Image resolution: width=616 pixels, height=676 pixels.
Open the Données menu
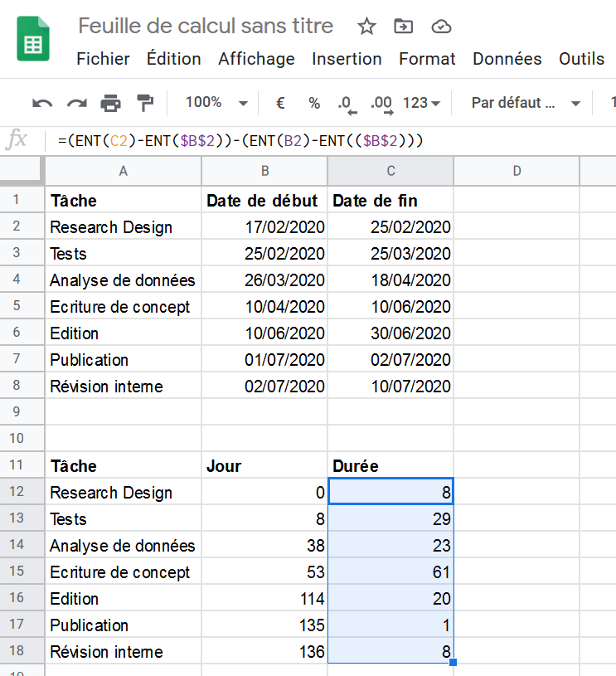[x=507, y=59]
